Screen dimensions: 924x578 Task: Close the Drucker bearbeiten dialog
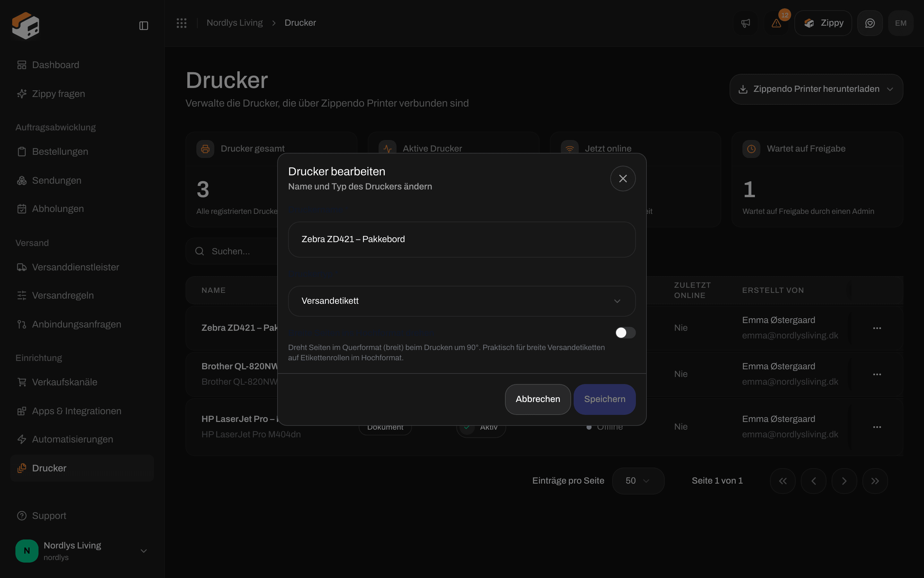pyautogui.click(x=623, y=179)
